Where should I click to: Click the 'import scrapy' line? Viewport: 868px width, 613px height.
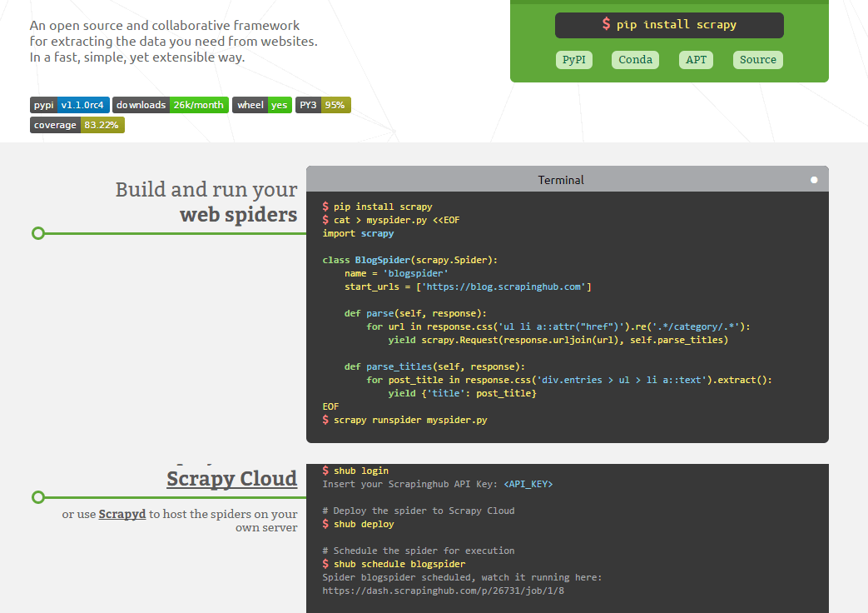coord(358,233)
